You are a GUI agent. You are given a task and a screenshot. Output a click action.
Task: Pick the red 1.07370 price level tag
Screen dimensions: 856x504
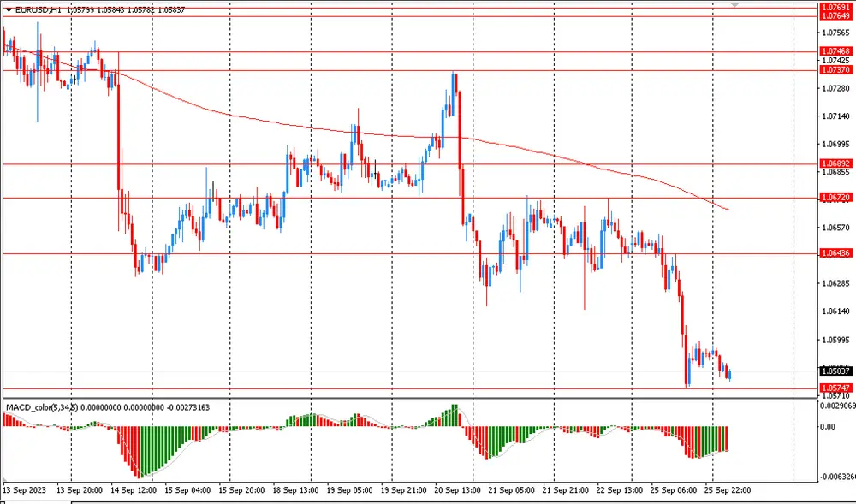click(x=835, y=70)
